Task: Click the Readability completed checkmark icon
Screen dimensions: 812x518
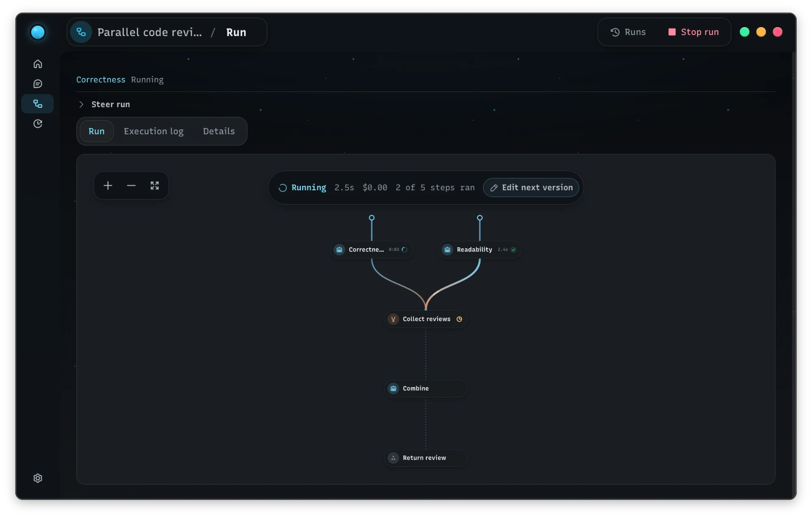Action: (x=514, y=250)
